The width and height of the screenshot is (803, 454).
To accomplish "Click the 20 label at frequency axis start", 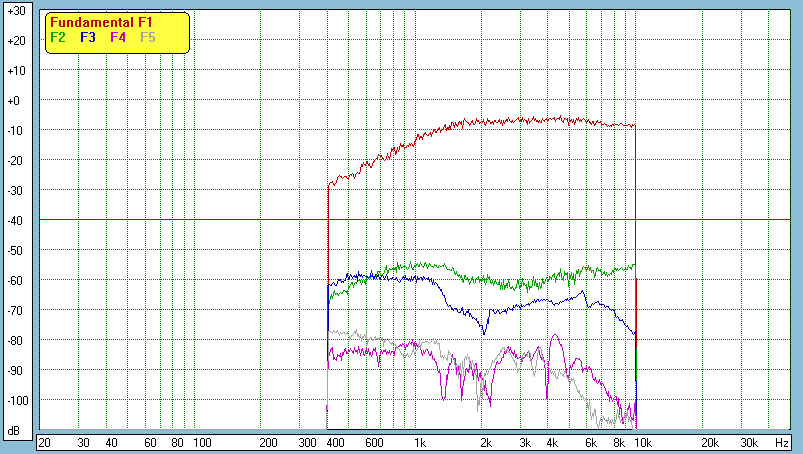I will click(44, 442).
